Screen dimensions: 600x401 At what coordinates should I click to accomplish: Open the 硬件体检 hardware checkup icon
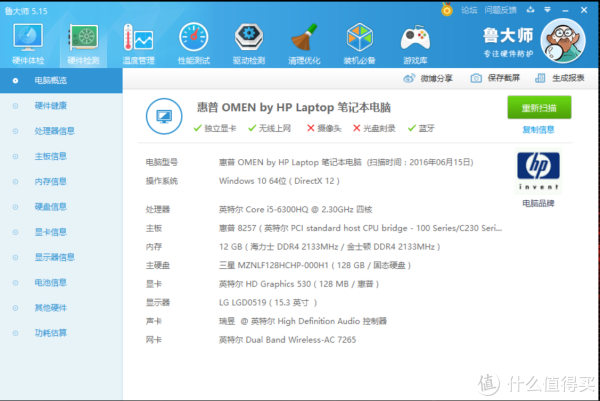tap(28, 37)
